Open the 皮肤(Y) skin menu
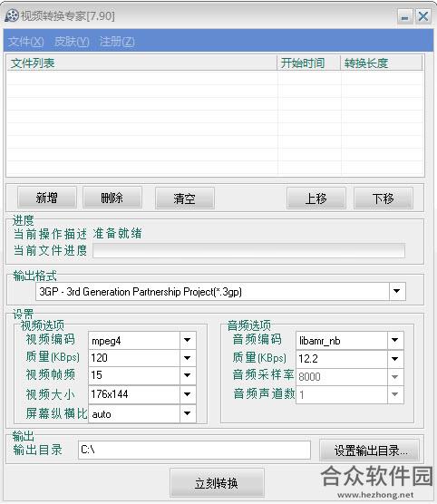 pyautogui.click(x=72, y=42)
